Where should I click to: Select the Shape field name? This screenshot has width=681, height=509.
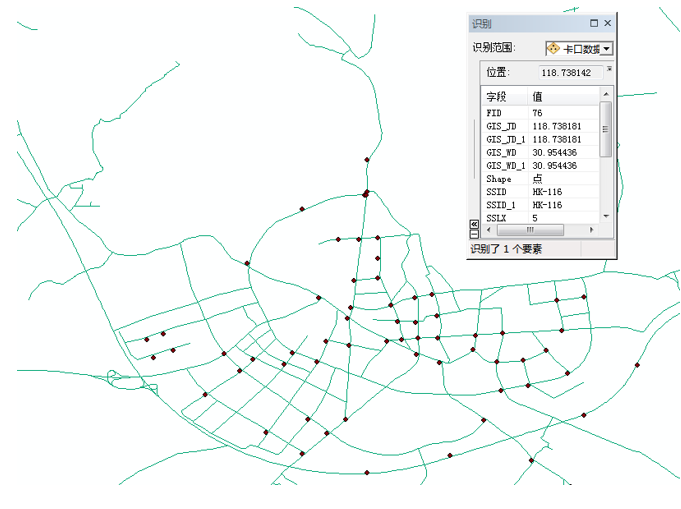coord(499,179)
